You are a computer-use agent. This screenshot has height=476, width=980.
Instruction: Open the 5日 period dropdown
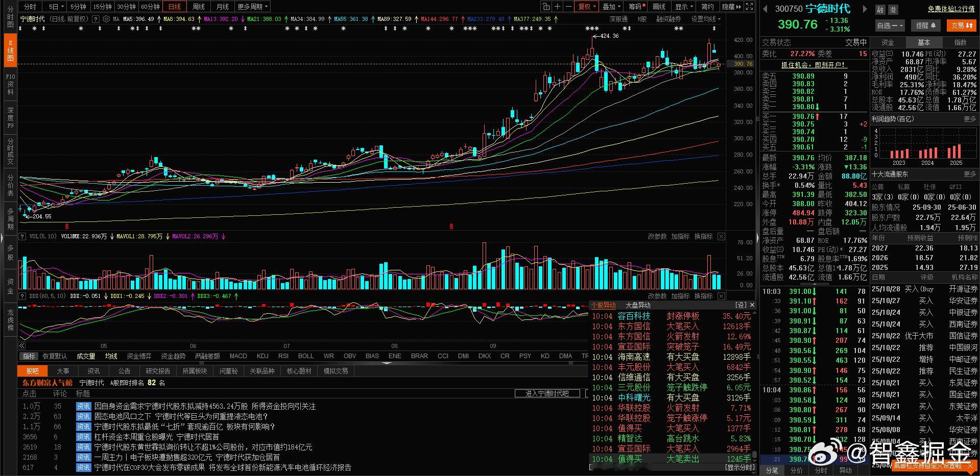tap(56, 7)
